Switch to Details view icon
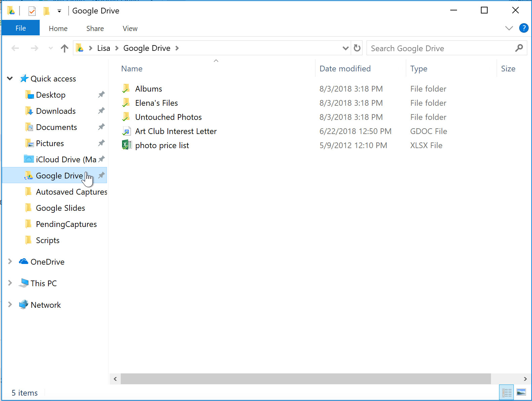The height and width of the screenshot is (401, 532). (x=507, y=392)
